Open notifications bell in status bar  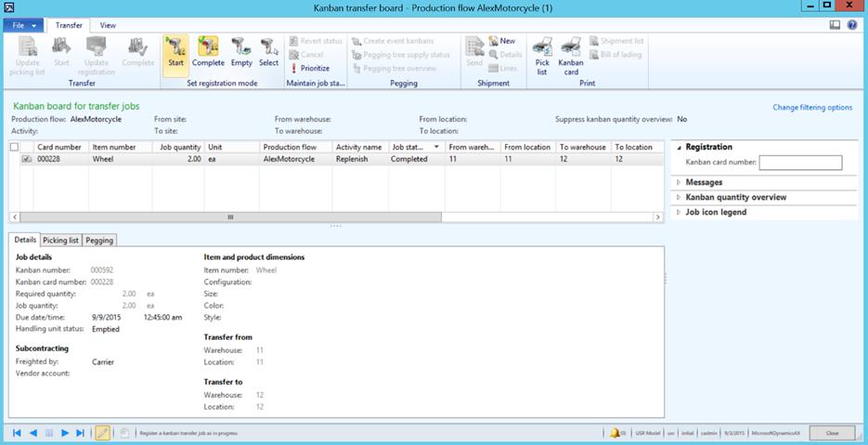pyautogui.click(x=616, y=433)
